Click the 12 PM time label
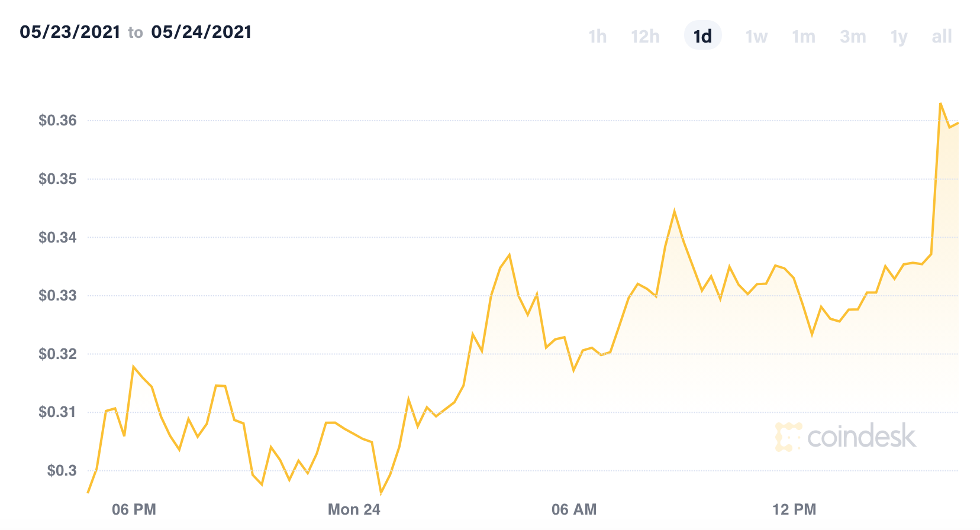 click(x=794, y=509)
